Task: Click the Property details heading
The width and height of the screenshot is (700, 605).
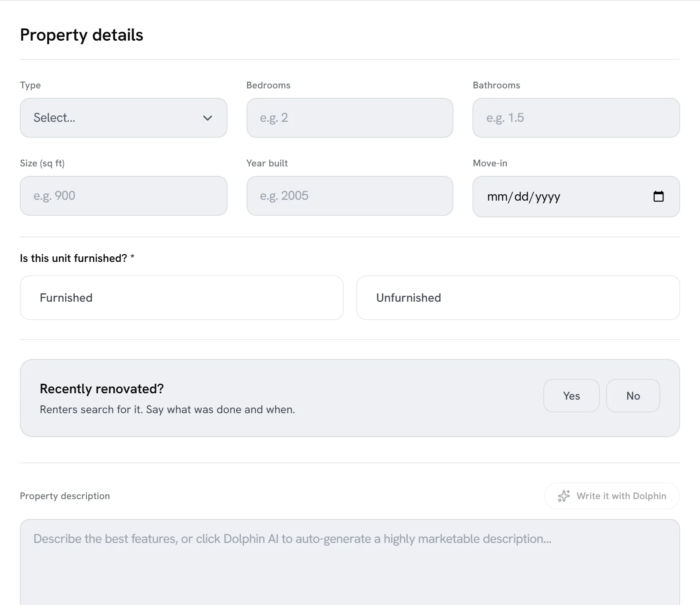Action: (82, 35)
